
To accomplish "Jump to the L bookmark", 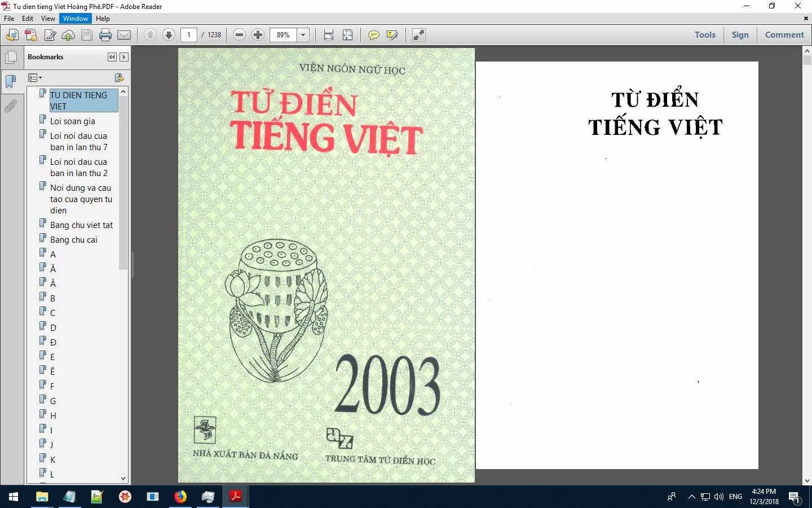I will (52, 474).
